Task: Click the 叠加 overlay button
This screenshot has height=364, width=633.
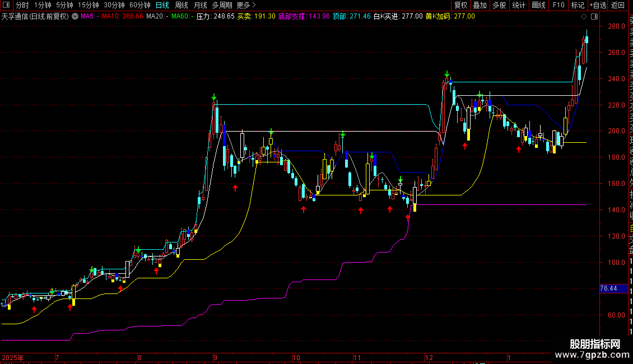Action: point(480,5)
